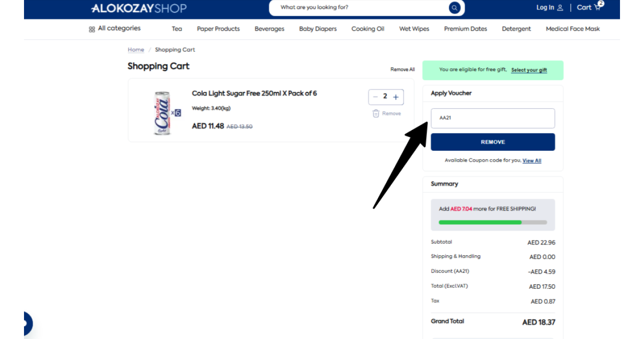Screen dimensions: 644x339
Task: Open the Tea category
Action: tap(177, 29)
